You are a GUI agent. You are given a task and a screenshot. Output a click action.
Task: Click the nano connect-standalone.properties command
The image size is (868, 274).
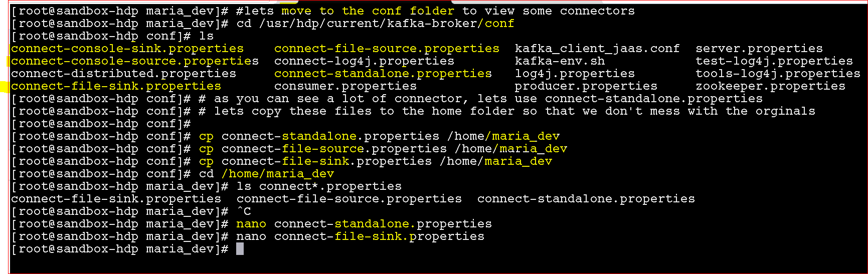coord(364,224)
